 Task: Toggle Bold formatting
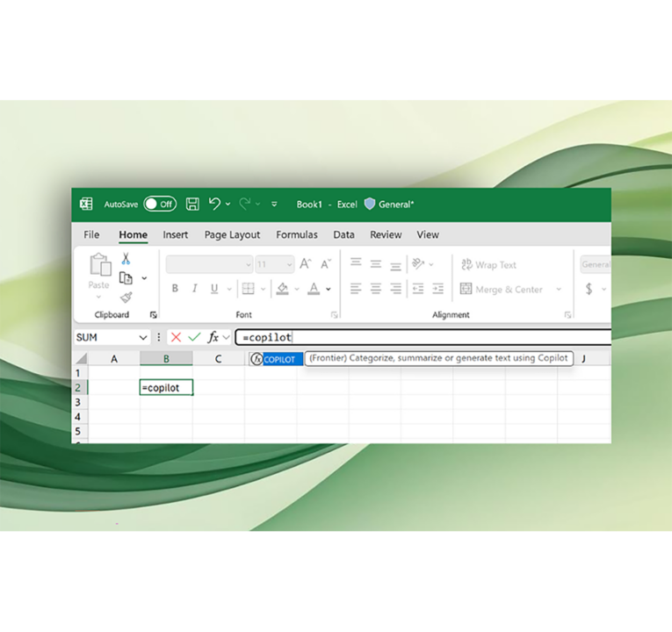[x=175, y=289]
